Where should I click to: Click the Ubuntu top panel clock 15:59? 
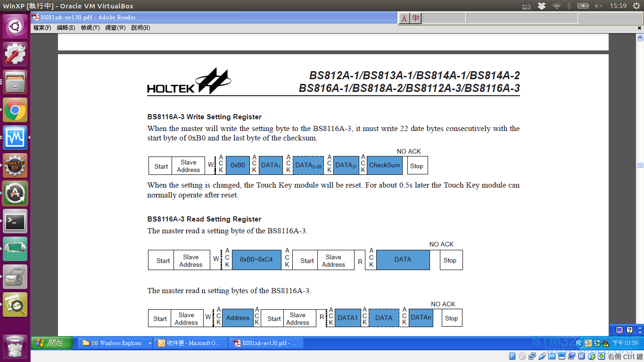click(x=618, y=6)
